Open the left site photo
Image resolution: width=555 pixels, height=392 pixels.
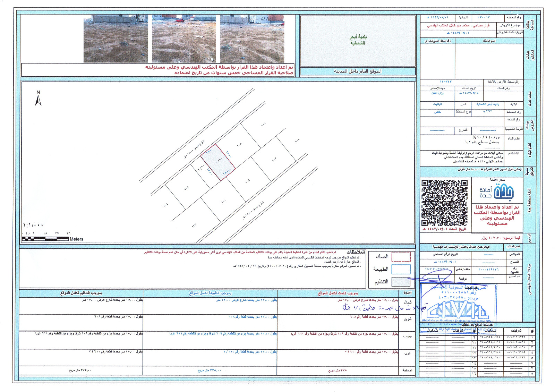tap(116, 39)
